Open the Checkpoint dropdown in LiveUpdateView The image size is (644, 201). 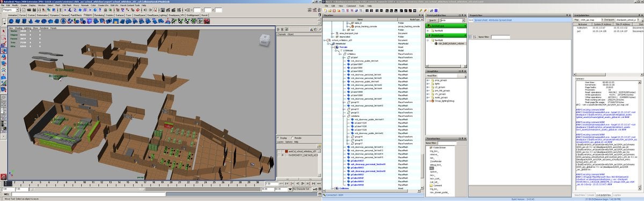638,20
